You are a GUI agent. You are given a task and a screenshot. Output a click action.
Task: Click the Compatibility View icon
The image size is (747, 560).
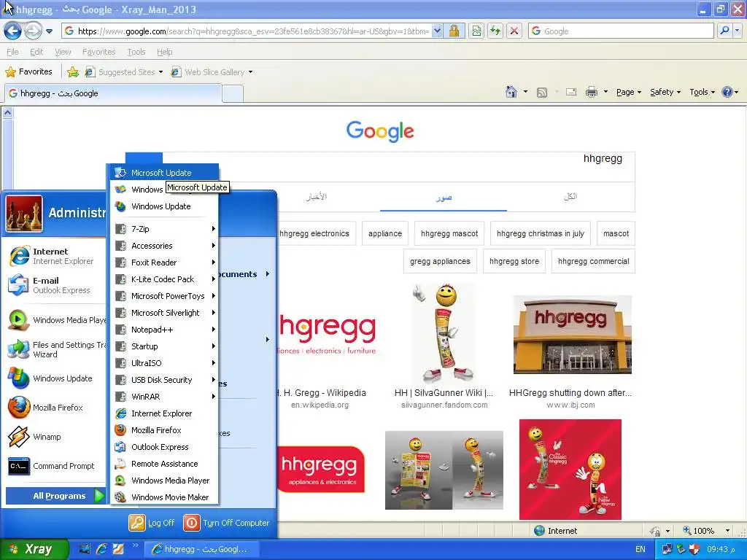point(476,31)
